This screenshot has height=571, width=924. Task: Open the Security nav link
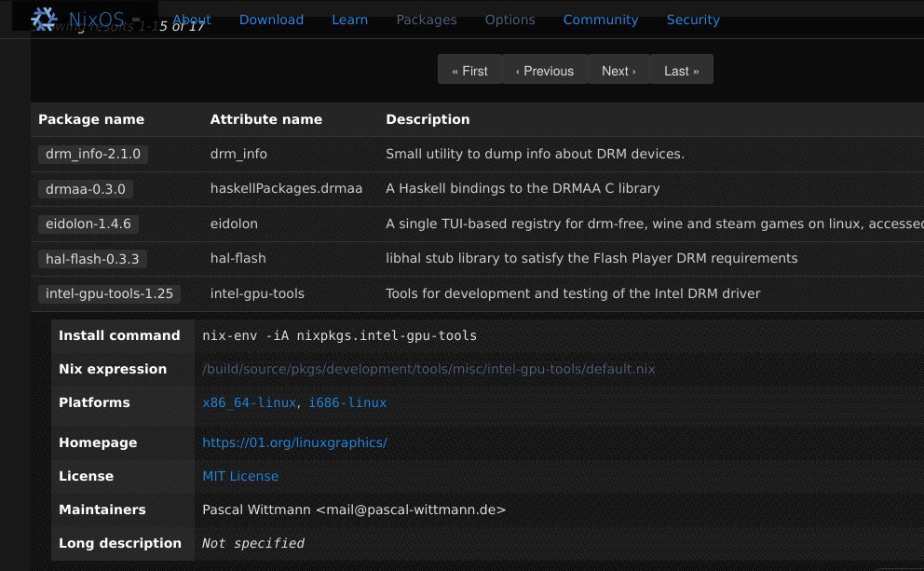click(x=693, y=20)
